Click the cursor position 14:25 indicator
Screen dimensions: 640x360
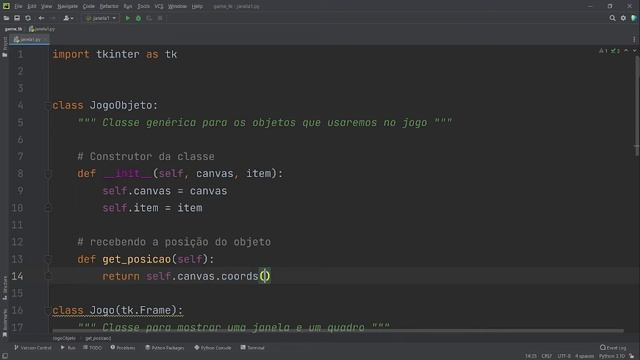pyautogui.click(x=531, y=356)
